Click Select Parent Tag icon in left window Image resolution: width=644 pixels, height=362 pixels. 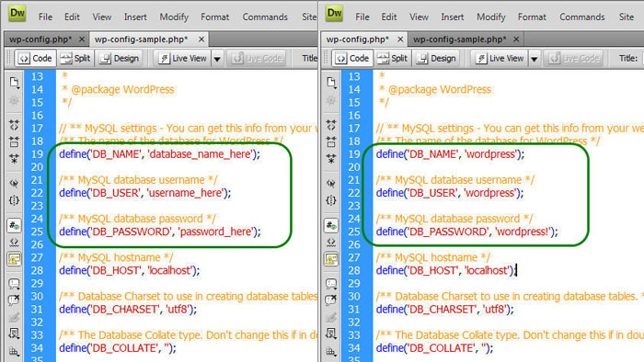14,183
